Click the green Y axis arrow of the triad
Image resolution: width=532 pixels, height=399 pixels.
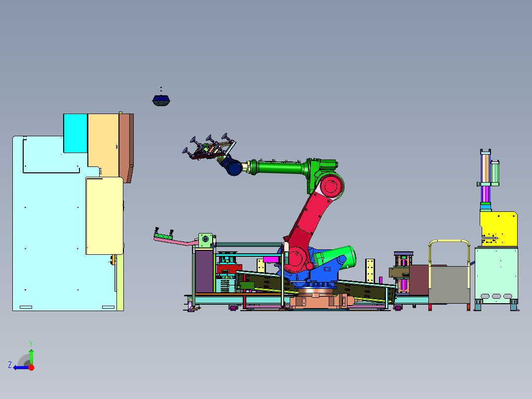pos(31,356)
